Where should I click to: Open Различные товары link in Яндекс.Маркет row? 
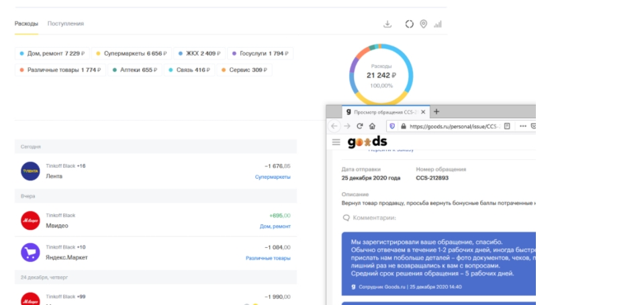(268, 258)
